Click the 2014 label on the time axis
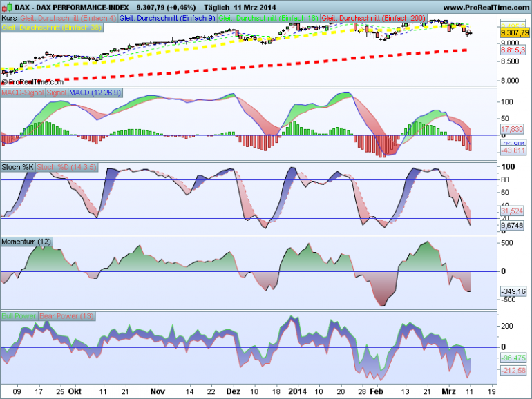The width and height of the screenshot is (532, 399). point(298,391)
